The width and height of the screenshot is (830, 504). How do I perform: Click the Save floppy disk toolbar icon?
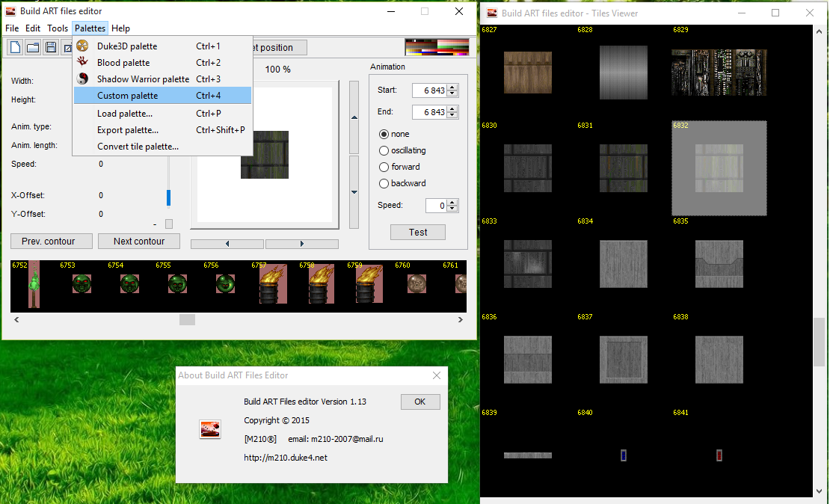(x=51, y=48)
